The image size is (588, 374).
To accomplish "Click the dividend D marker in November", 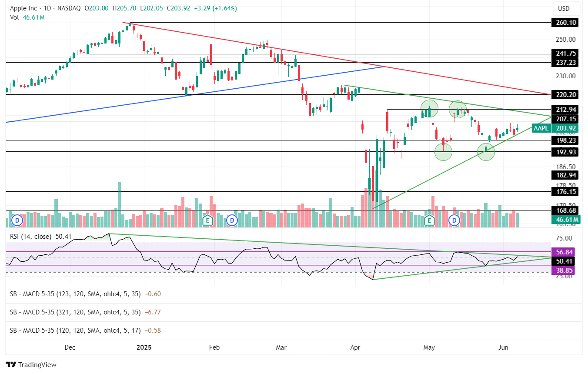I will [x=18, y=220].
